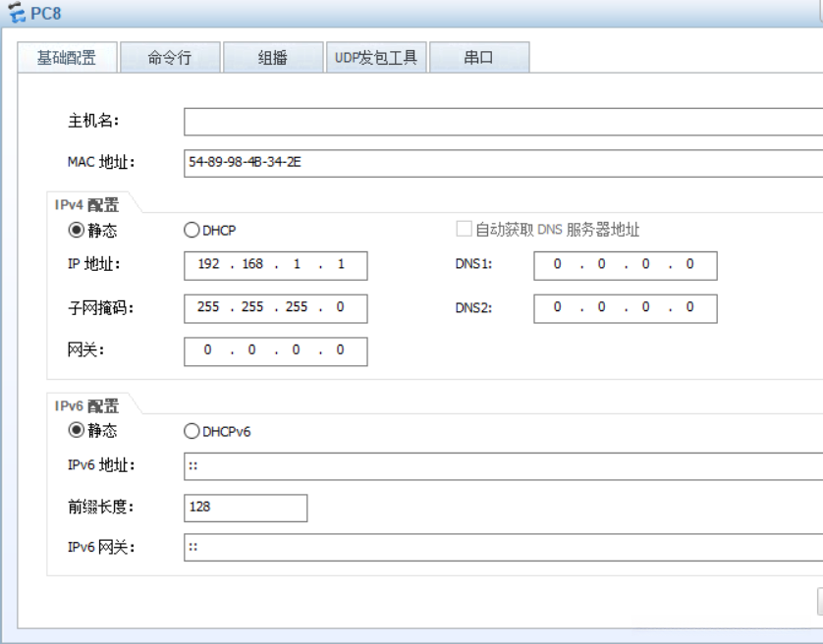Click the 前缀长度 field showing 128

[x=246, y=509]
